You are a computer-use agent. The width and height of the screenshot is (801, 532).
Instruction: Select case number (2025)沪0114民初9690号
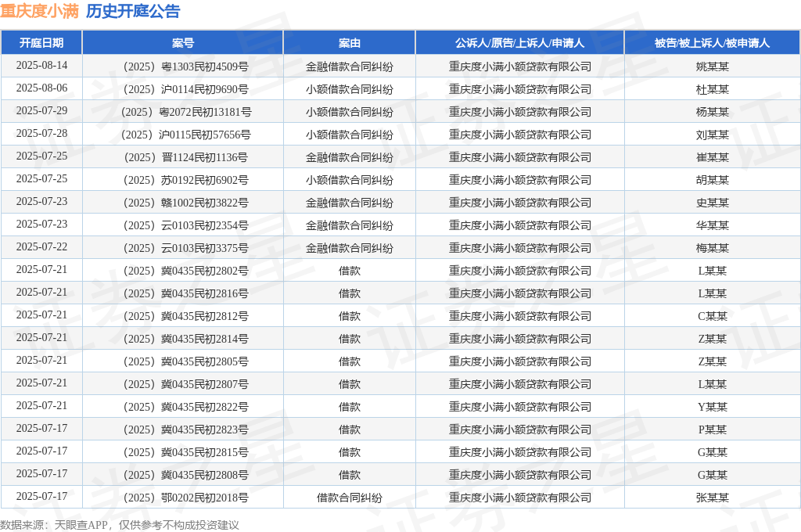[185, 89]
